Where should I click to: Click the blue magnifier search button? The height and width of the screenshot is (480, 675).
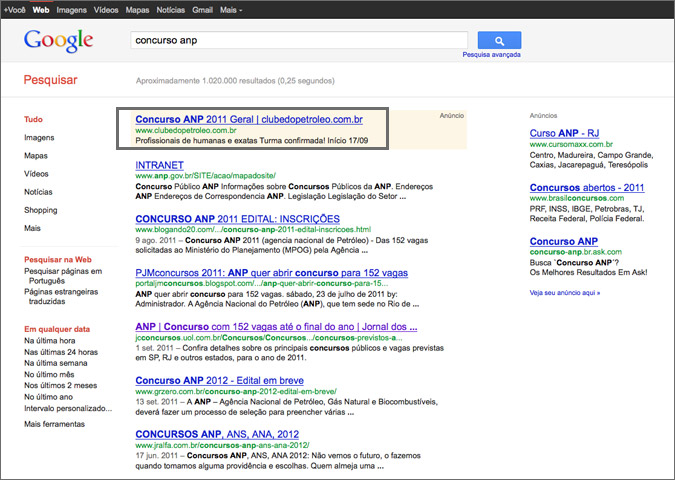tap(499, 40)
